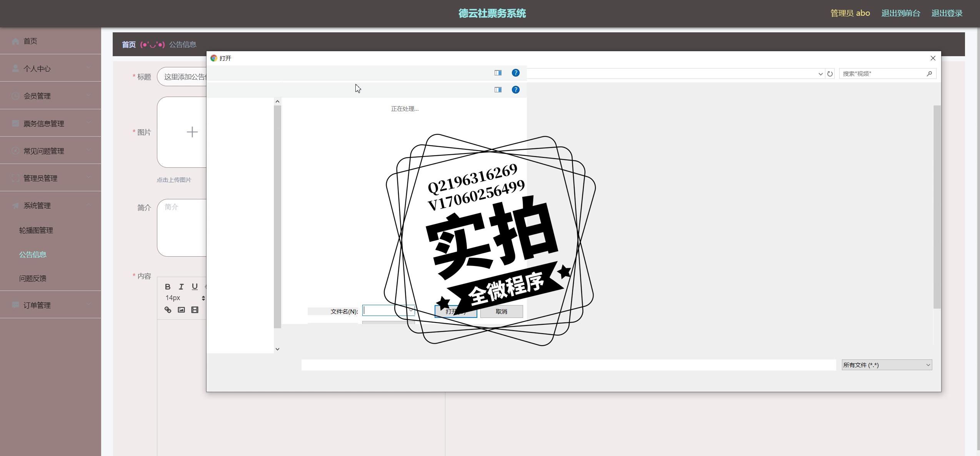This screenshot has width=980, height=456.
Task: Click 首页 breadcrumb link
Action: click(x=129, y=45)
